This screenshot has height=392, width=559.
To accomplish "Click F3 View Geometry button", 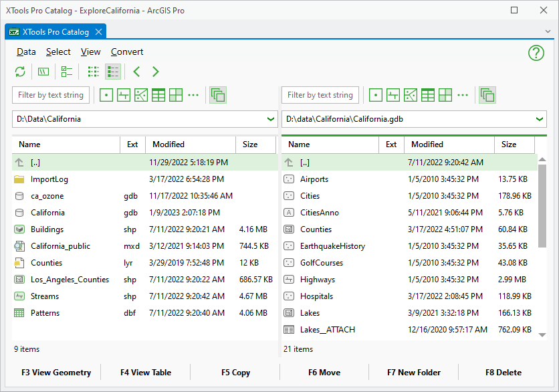I will [x=56, y=373].
